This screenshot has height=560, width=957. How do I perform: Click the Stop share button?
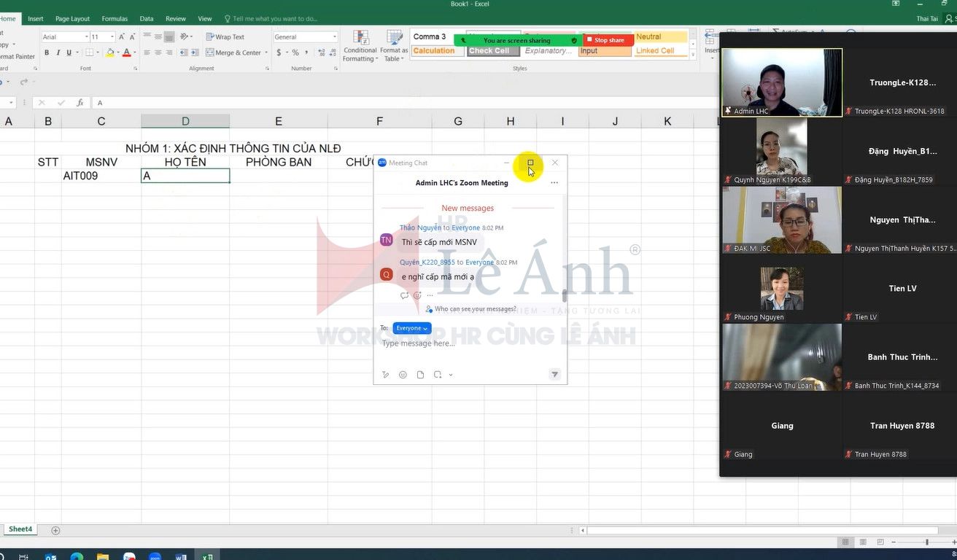pos(608,40)
